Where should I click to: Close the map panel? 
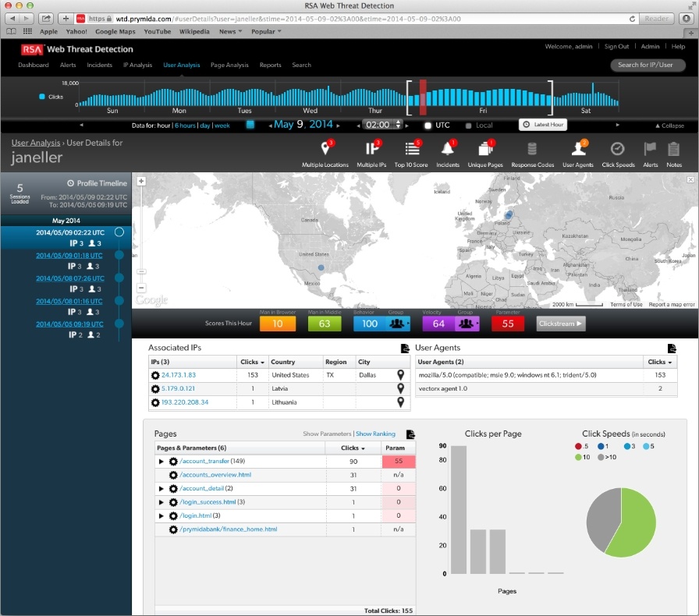(x=690, y=179)
